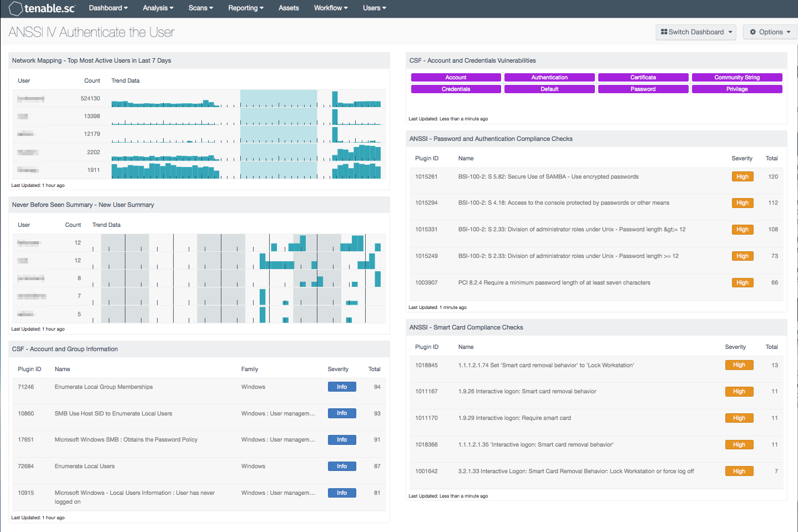Screen dimensions: 798x532
Task: Click High badge for plugin 1018366
Action: click(739, 445)
